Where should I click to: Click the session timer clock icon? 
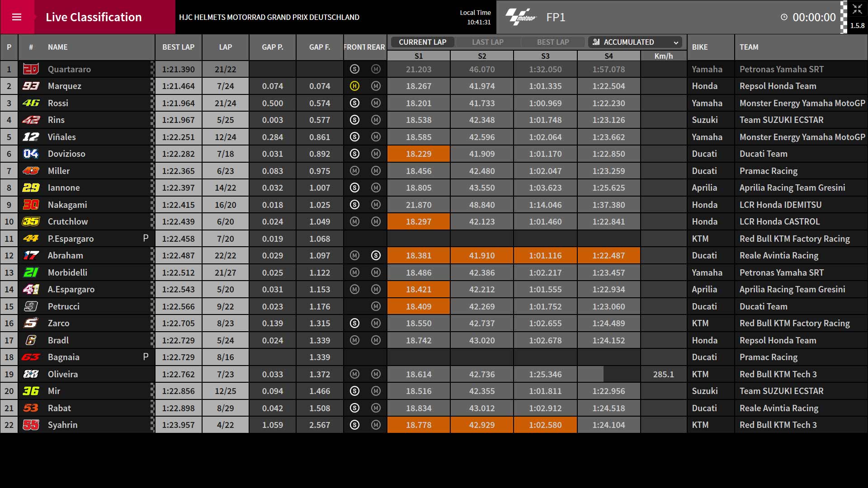[x=784, y=17]
